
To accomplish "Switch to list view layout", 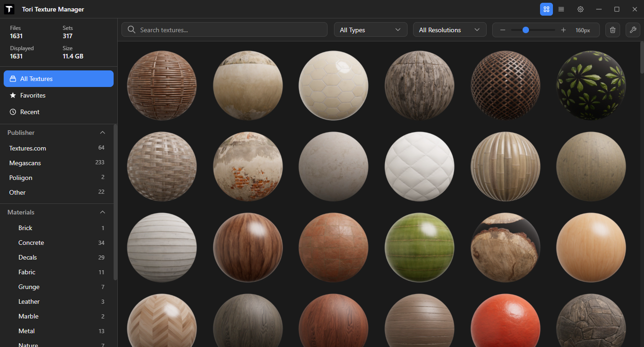I will click(x=561, y=9).
